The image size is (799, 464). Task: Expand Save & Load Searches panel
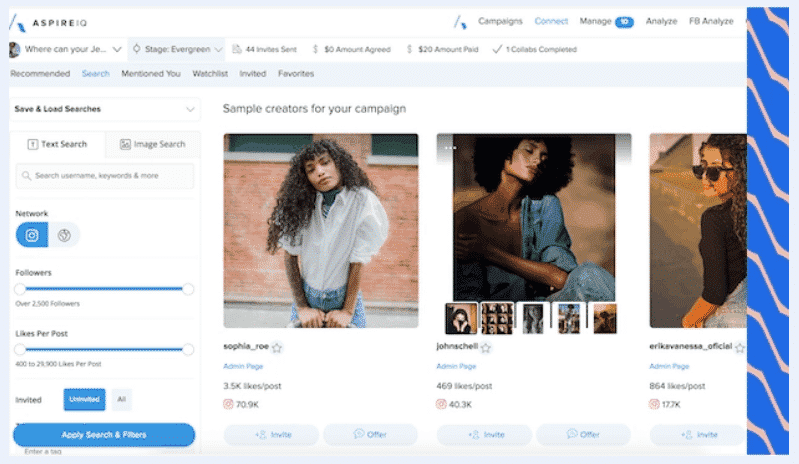pos(190,109)
